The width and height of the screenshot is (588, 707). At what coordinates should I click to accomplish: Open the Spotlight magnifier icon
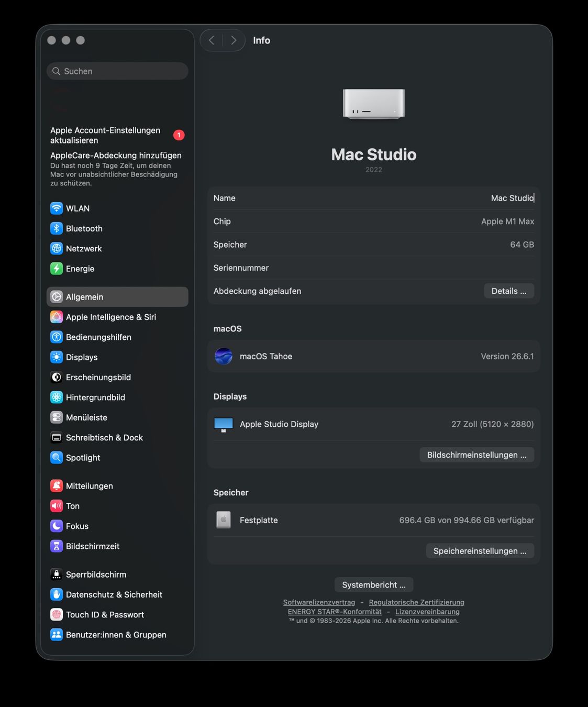click(57, 458)
